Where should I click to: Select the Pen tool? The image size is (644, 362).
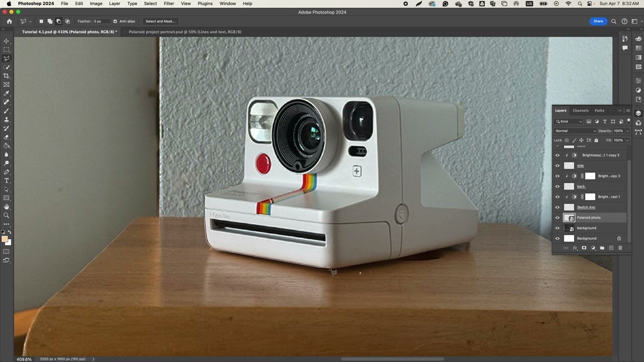(7, 172)
